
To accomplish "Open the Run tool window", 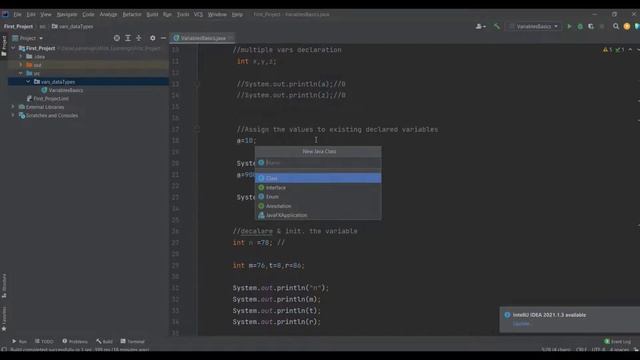I will click(20, 341).
